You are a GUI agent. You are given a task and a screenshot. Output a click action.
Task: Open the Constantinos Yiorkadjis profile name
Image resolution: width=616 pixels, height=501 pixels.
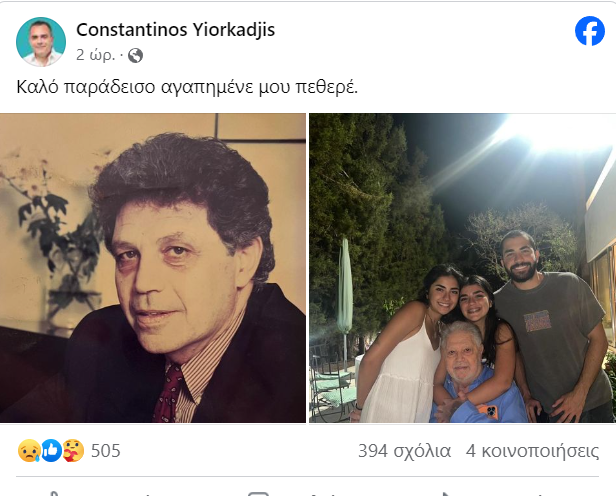tap(176, 30)
